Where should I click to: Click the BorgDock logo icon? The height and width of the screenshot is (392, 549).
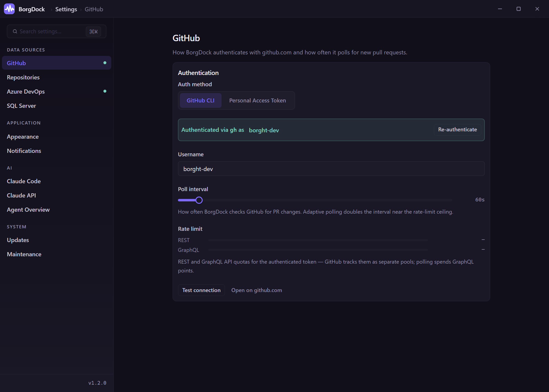click(9, 9)
